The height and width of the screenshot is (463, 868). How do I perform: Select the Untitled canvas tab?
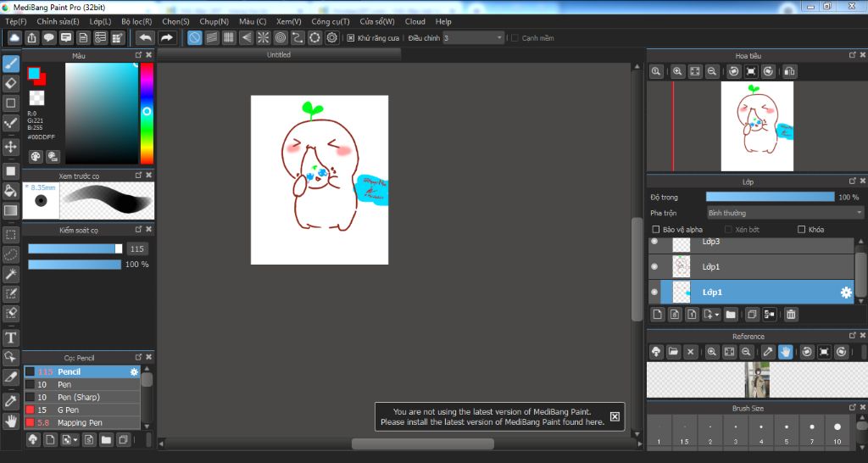click(278, 55)
